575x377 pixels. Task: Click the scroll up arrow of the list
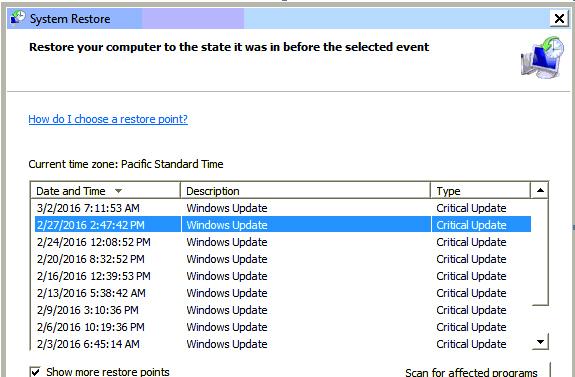tap(540, 190)
